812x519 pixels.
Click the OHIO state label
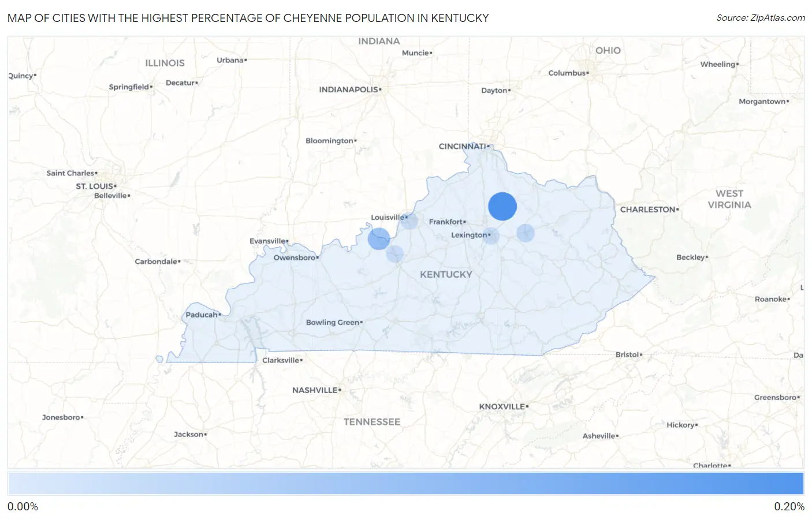coord(608,51)
